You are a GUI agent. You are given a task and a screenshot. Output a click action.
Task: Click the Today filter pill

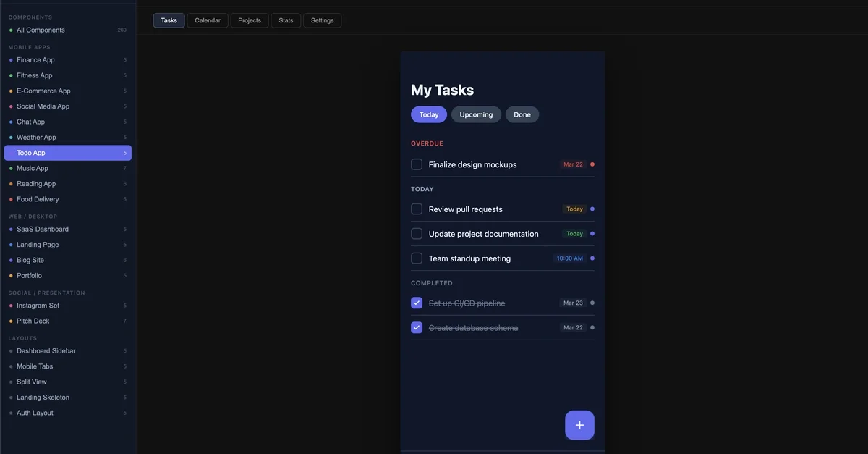[429, 114]
